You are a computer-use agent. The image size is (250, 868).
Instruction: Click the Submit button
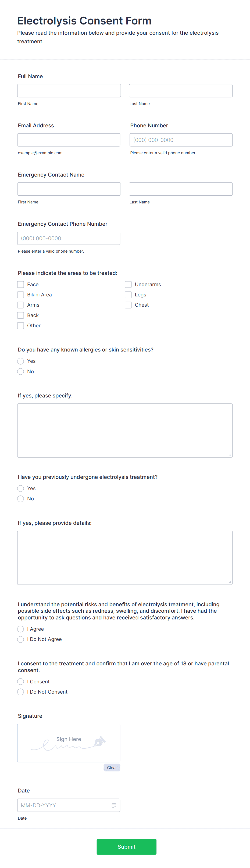pyautogui.click(x=126, y=847)
